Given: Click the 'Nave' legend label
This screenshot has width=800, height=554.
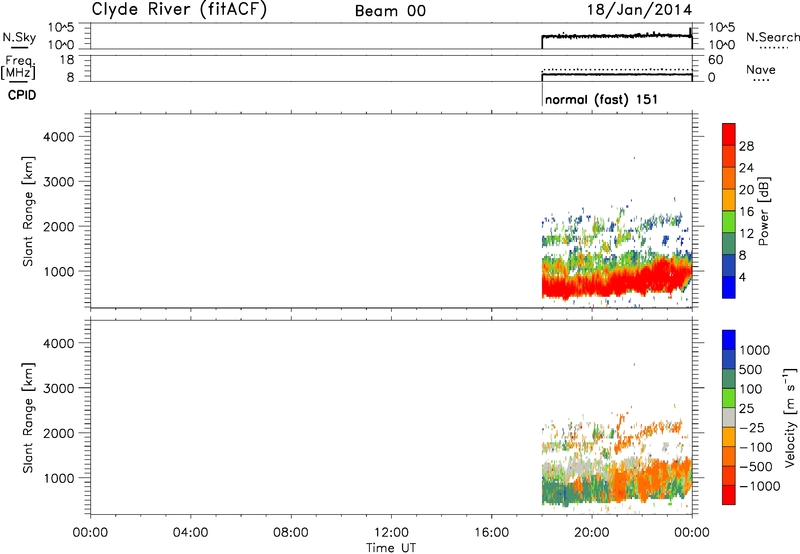Looking at the screenshot, I should tap(761, 70).
